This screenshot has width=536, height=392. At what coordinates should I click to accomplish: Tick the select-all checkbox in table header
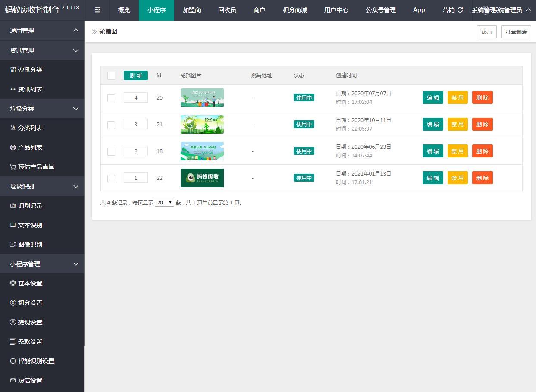pyautogui.click(x=111, y=75)
